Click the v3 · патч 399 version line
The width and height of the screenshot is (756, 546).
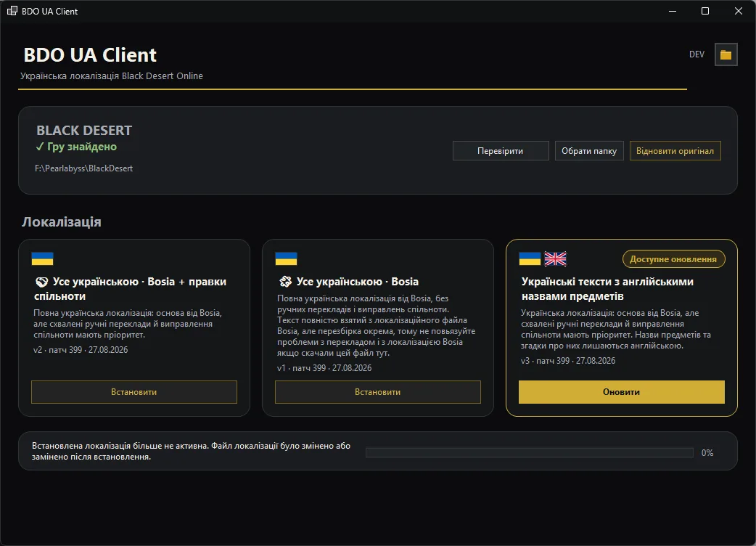[568, 361]
